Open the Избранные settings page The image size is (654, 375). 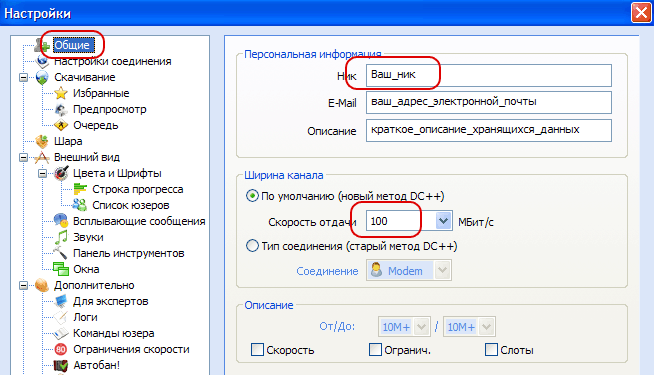pos(101,93)
